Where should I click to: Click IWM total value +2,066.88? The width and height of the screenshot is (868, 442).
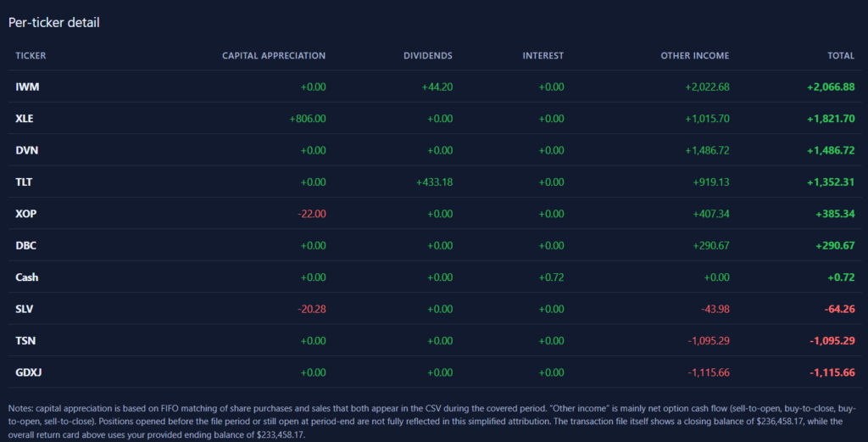830,87
